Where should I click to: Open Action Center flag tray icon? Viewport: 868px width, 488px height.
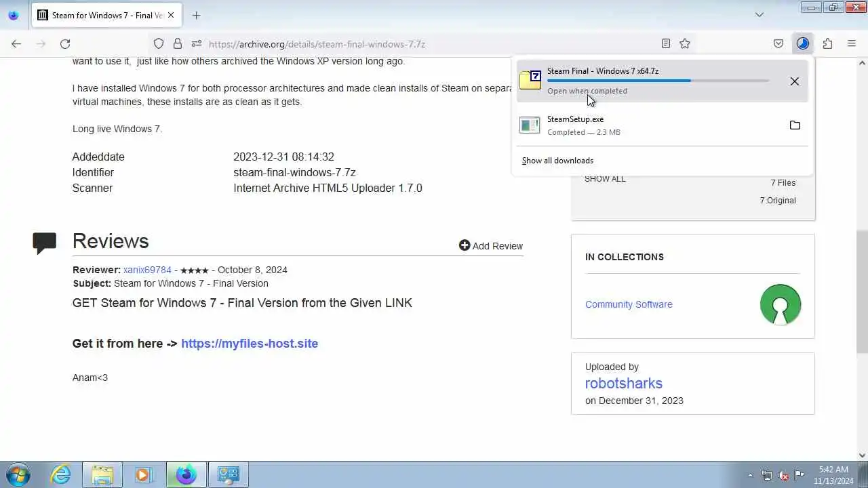pyautogui.click(x=799, y=475)
